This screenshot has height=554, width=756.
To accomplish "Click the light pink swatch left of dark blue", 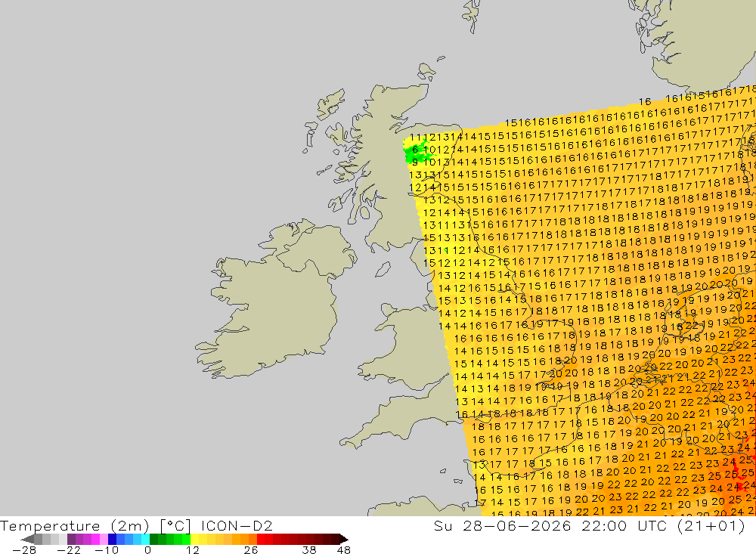I will coord(104,539).
